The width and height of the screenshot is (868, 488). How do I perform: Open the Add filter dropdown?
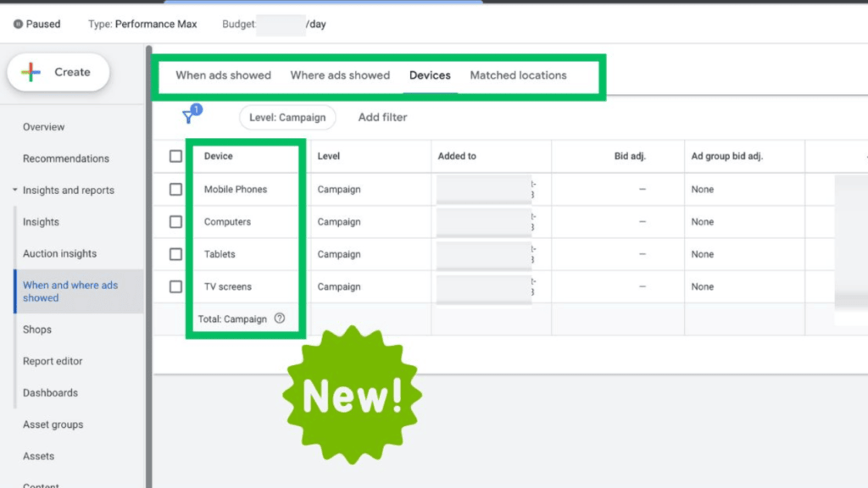click(x=381, y=117)
